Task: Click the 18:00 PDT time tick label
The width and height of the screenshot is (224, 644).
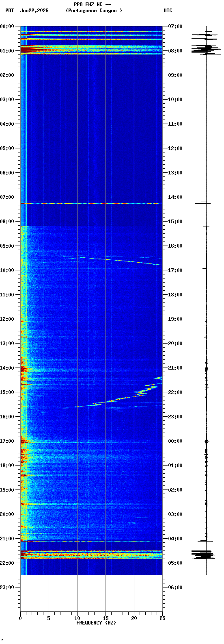Action: [x=7, y=466]
